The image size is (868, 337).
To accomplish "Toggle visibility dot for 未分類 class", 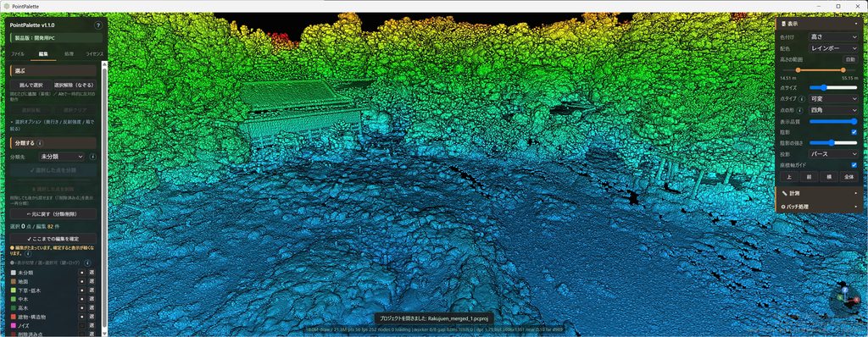I will (82, 273).
